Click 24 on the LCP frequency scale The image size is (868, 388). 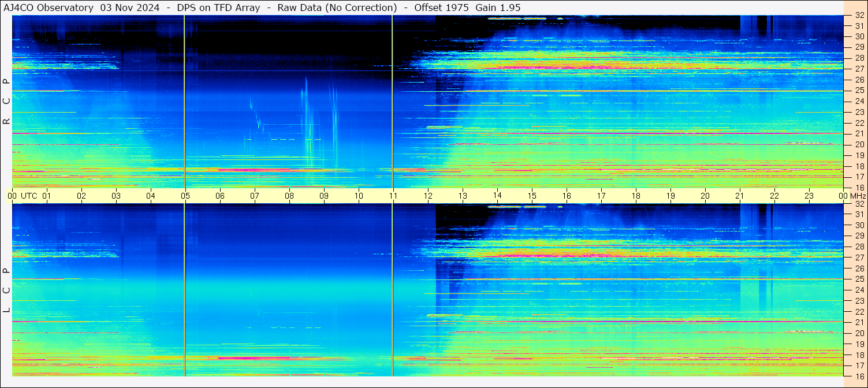tap(859, 290)
